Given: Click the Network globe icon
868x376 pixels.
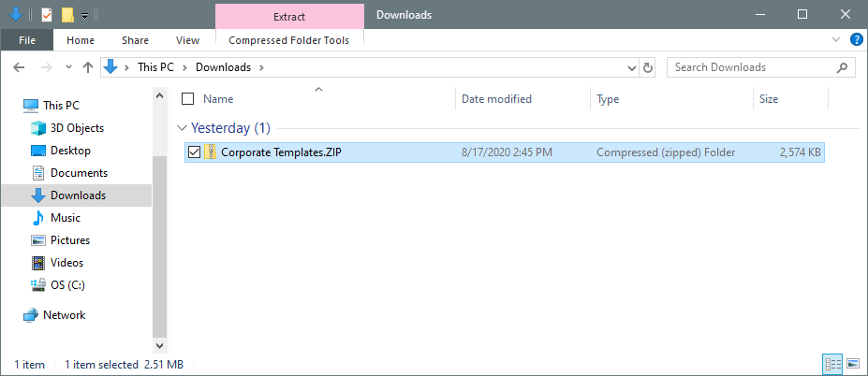Looking at the screenshot, I should click(x=31, y=316).
